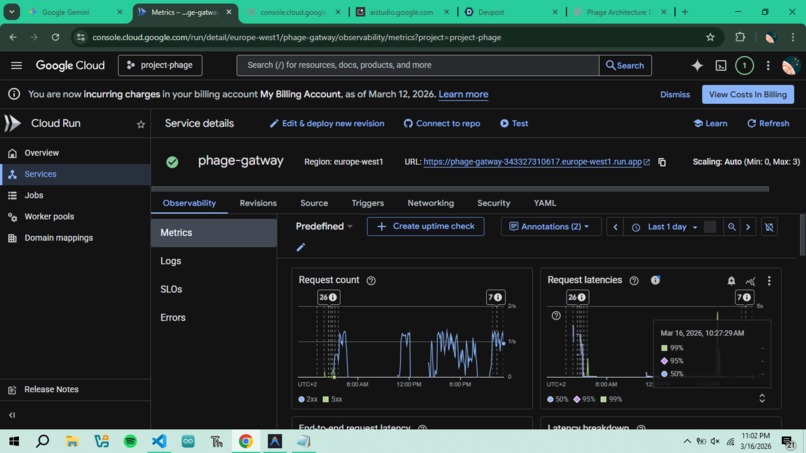806x453 pixels.
Task: Activate Cloud Shell terminal icon
Action: click(721, 65)
